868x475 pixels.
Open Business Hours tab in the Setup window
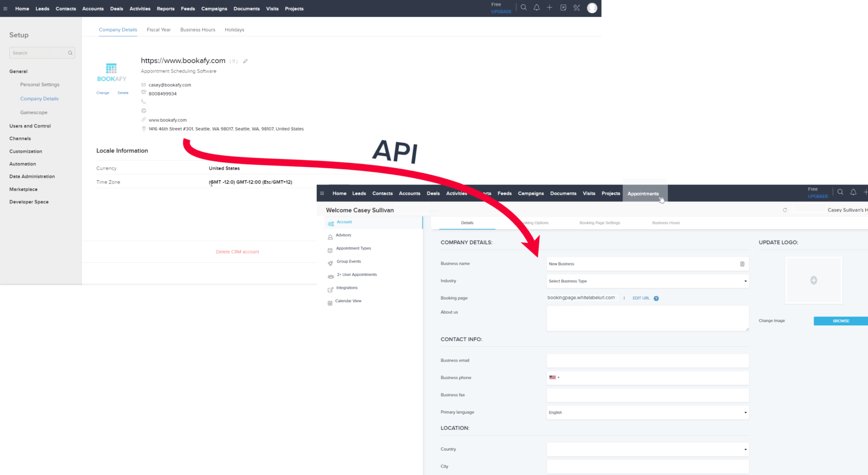[197, 30]
